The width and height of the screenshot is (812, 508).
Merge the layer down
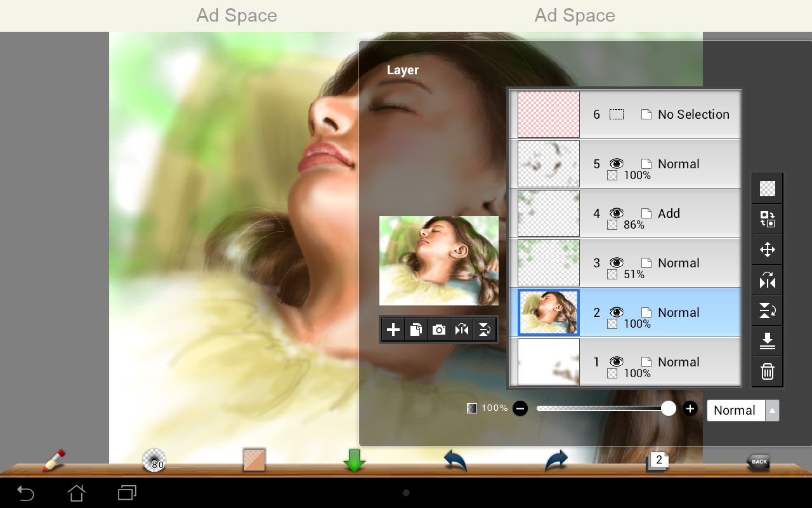coord(768,341)
